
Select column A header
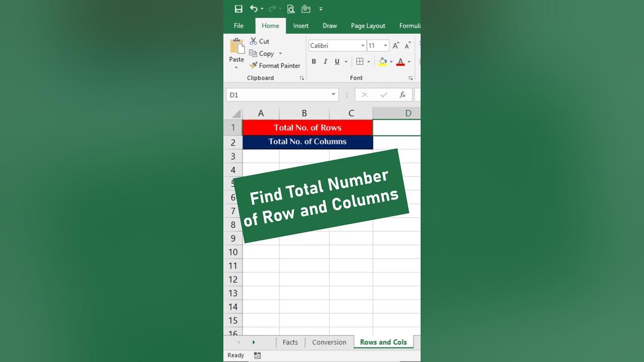(261, 114)
